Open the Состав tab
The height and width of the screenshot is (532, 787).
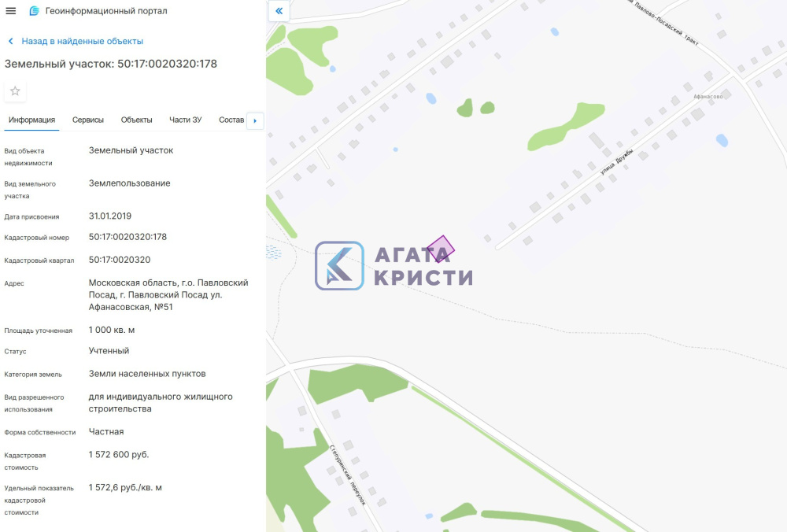pos(231,120)
